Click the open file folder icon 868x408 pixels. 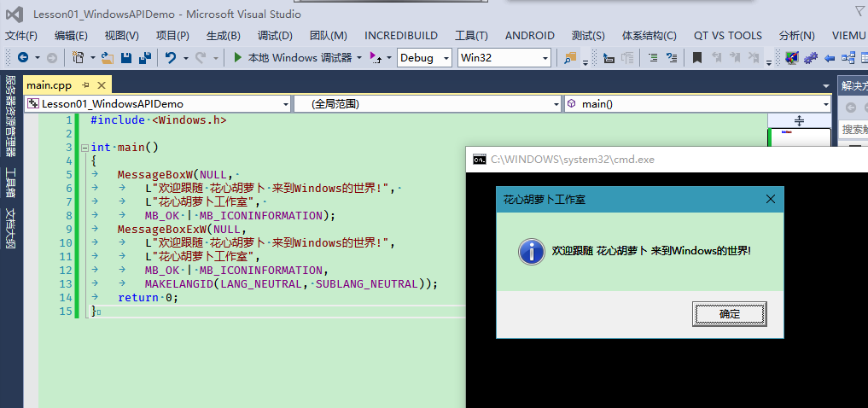click(x=108, y=57)
